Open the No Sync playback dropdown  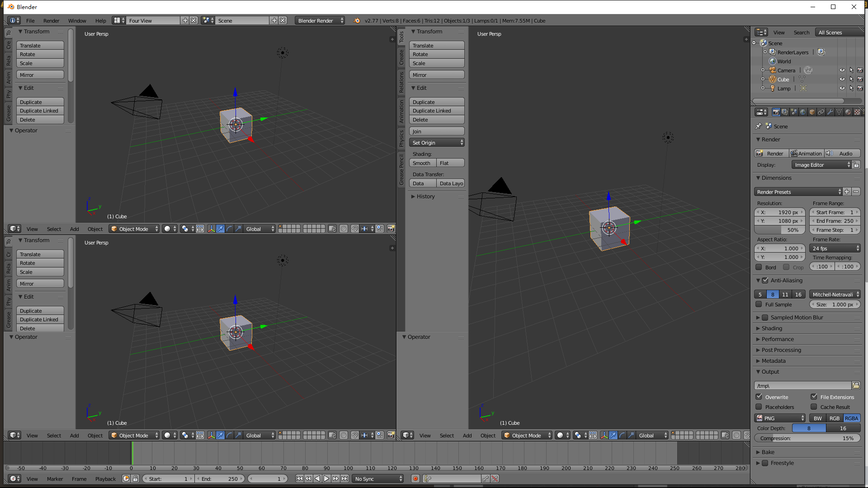[377, 479]
